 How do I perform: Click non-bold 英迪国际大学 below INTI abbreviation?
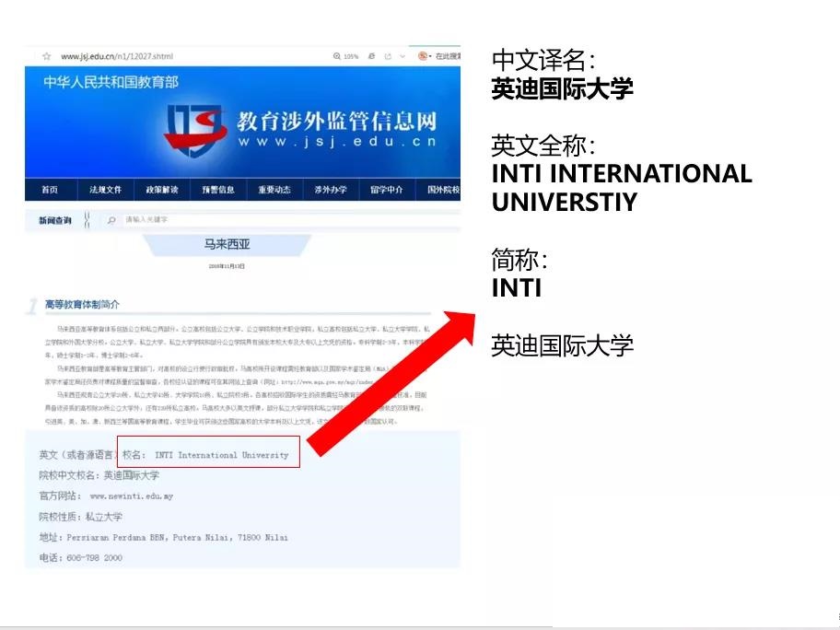(563, 345)
